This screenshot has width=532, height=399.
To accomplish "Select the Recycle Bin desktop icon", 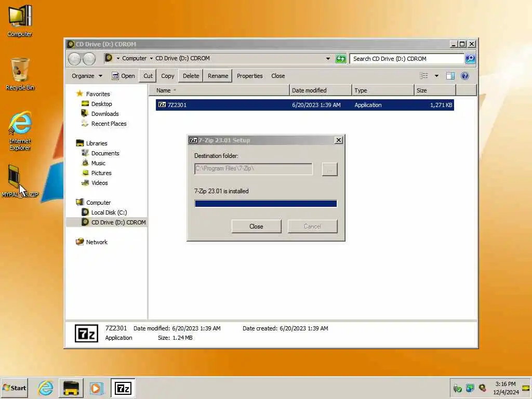I will coord(20,74).
